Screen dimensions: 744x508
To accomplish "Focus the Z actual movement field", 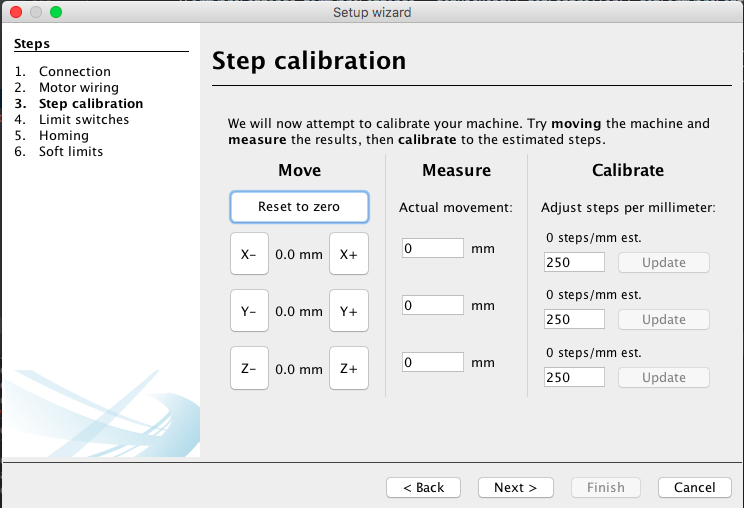I will coord(433,362).
